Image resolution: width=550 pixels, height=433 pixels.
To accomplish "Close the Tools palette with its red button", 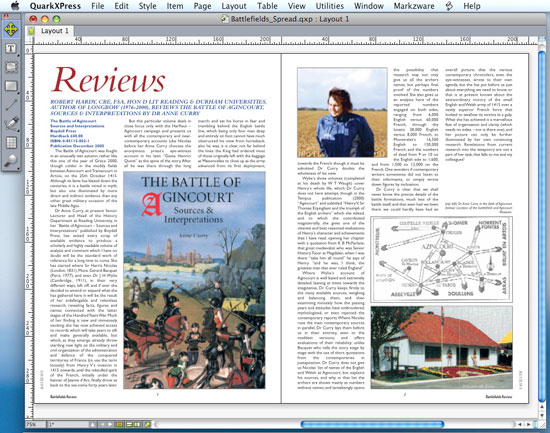I will pos(5,16).
